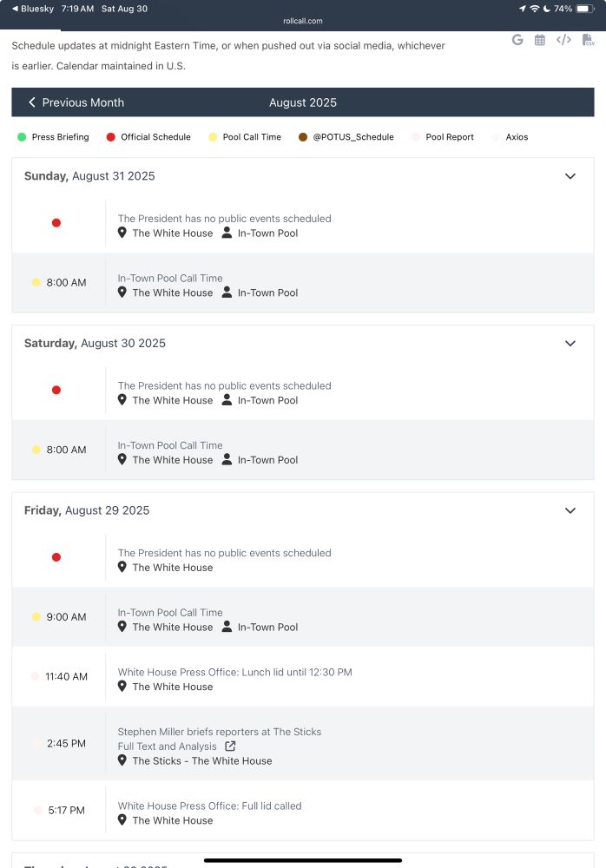Select the @POTUS_Schedule legend item
Screen dimensions: 606x868
pos(346,137)
